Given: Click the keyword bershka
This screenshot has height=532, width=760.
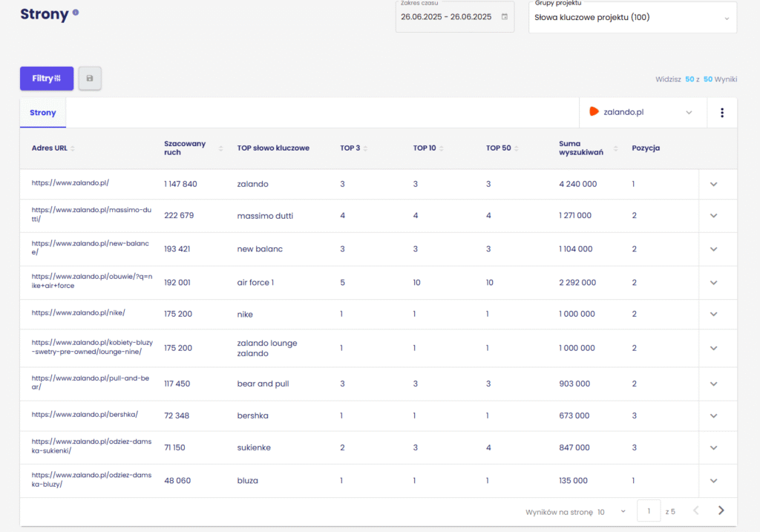Looking at the screenshot, I should point(252,416).
